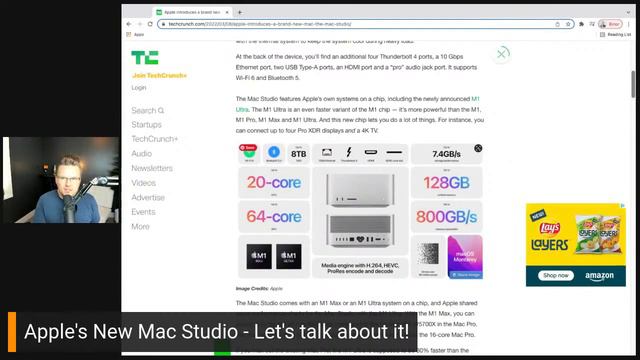The image size is (640, 360).
Task: Open a new browser tab
Action: pos(240,12)
